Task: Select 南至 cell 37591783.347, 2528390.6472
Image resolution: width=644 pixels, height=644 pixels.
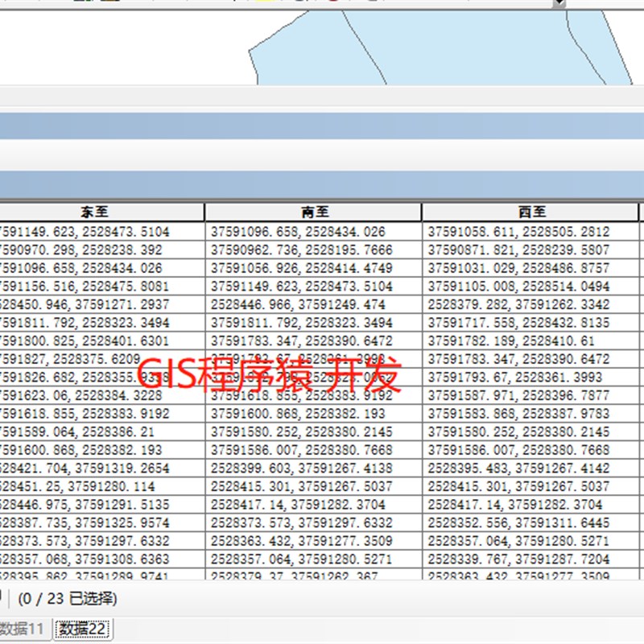Action: point(314,341)
